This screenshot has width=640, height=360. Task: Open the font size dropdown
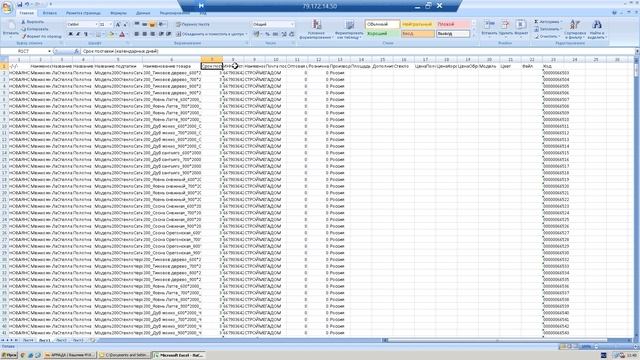[x=110, y=24]
